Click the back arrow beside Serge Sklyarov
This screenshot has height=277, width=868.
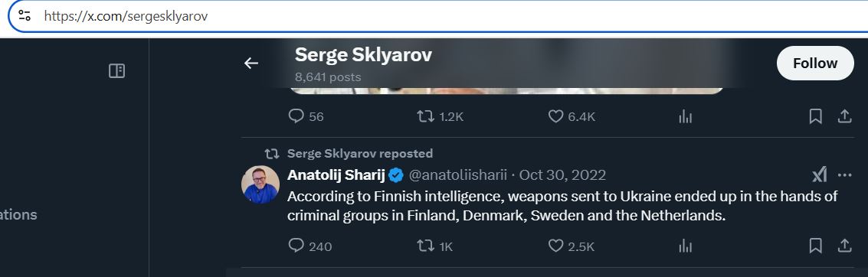(x=251, y=64)
